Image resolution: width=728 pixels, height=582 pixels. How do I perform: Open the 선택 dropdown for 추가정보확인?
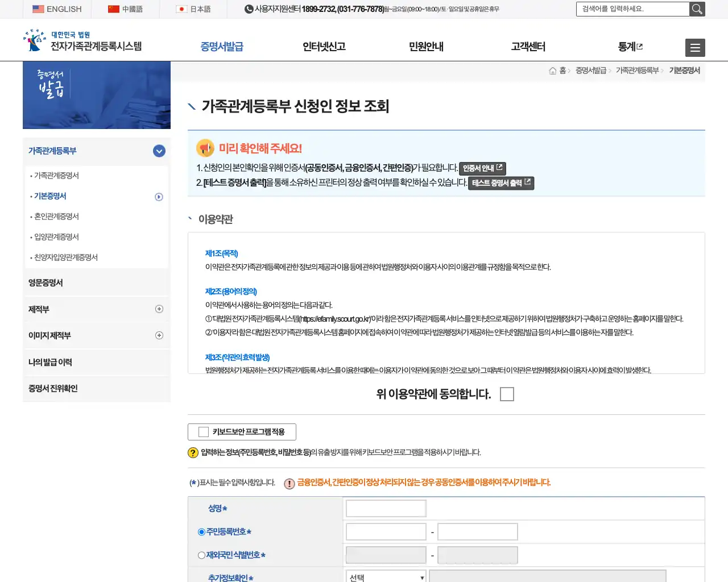pyautogui.click(x=386, y=576)
